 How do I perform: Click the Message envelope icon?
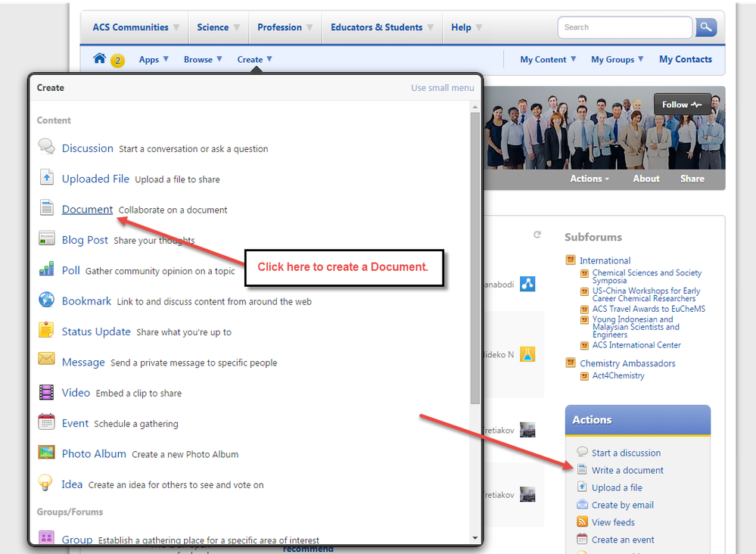[47, 359]
